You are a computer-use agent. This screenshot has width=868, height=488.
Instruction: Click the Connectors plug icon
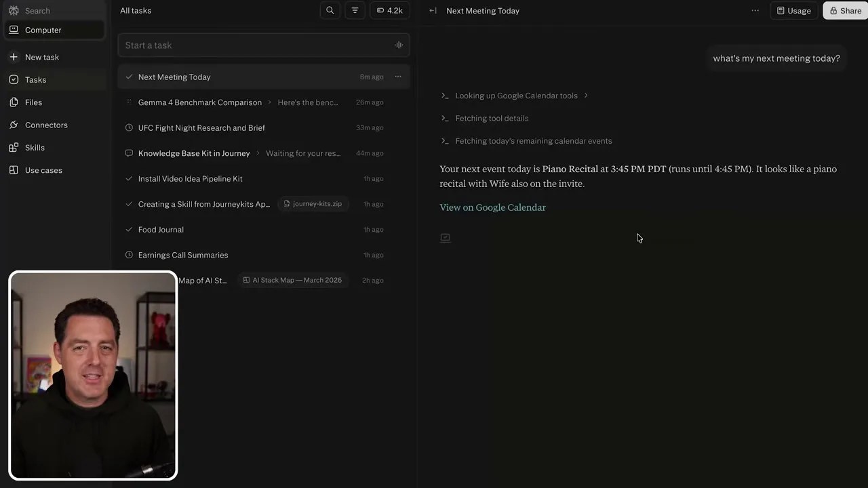14,125
